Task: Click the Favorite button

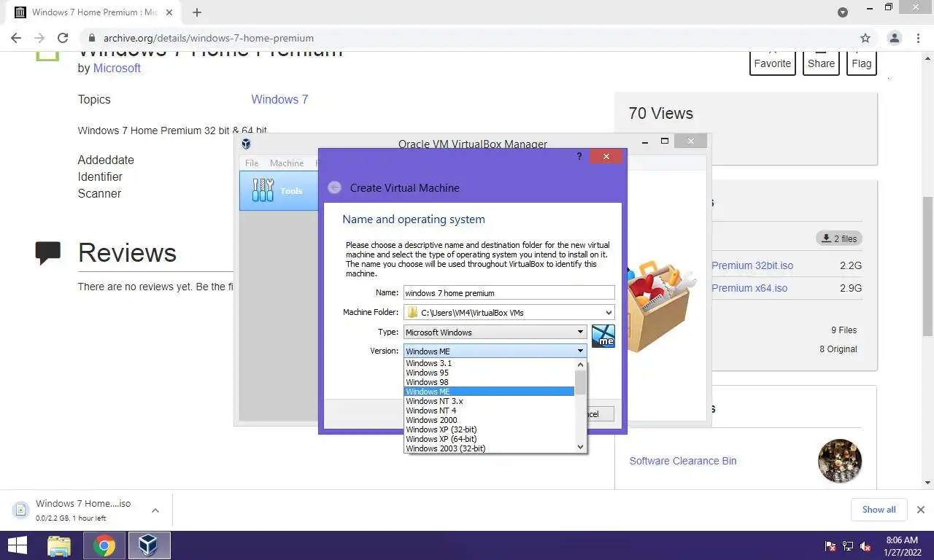Action: click(x=773, y=63)
